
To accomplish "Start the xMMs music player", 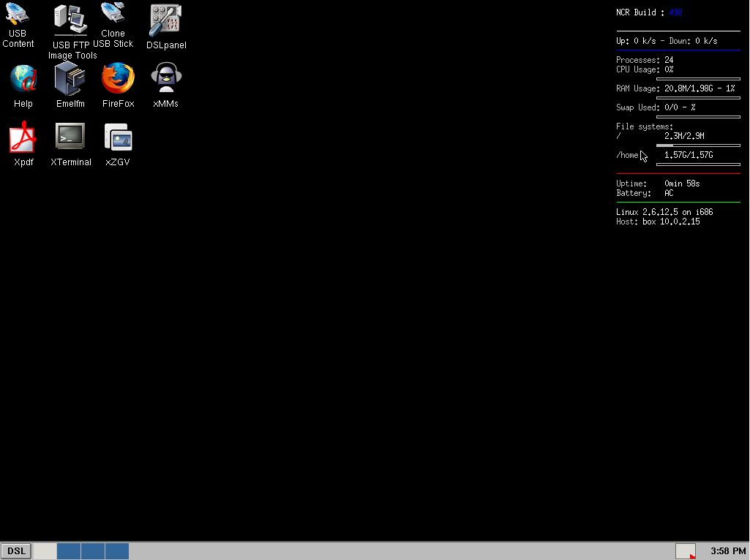I will coord(165,77).
